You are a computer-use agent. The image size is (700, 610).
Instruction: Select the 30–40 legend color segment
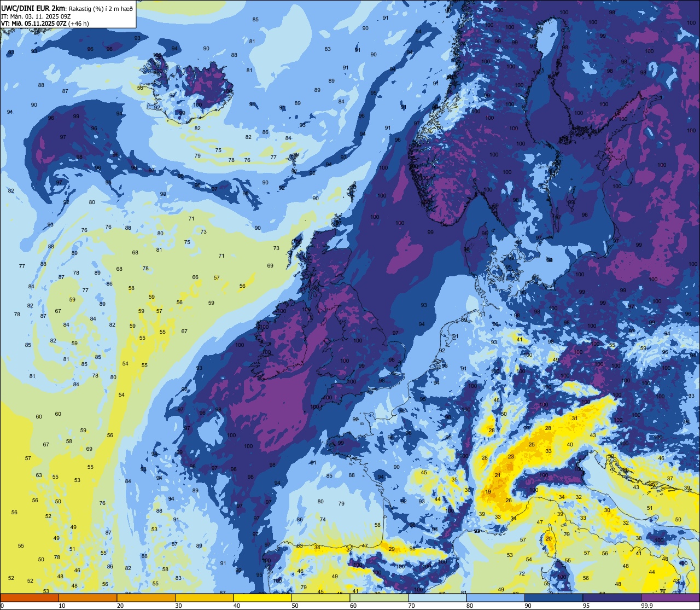pos(204,598)
